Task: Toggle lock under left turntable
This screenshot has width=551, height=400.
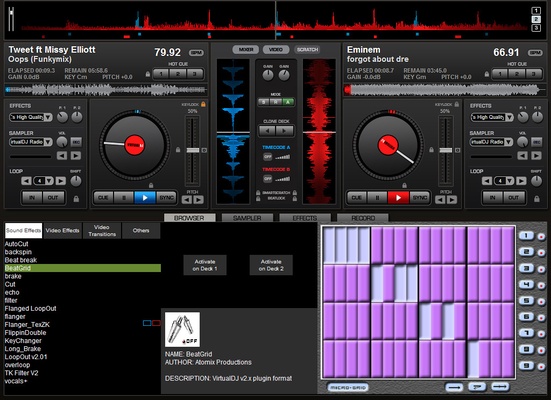Action: [x=151, y=186]
